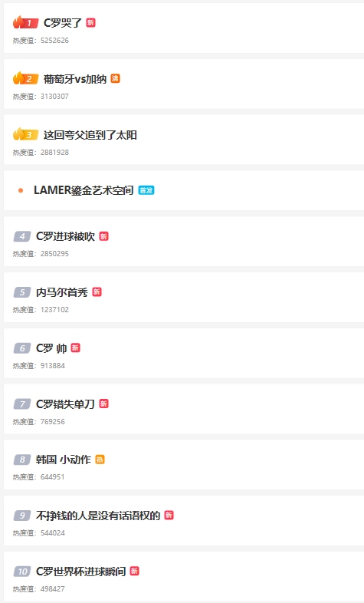
Task: Click the flame rank 1 badge
Action: pyautogui.click(x=26, y=23)
